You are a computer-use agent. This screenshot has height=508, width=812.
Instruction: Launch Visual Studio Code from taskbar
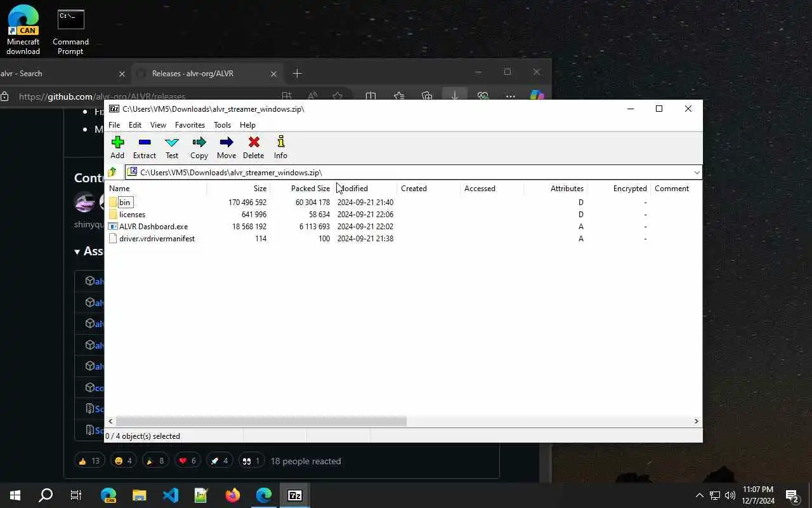coord(170,495)
